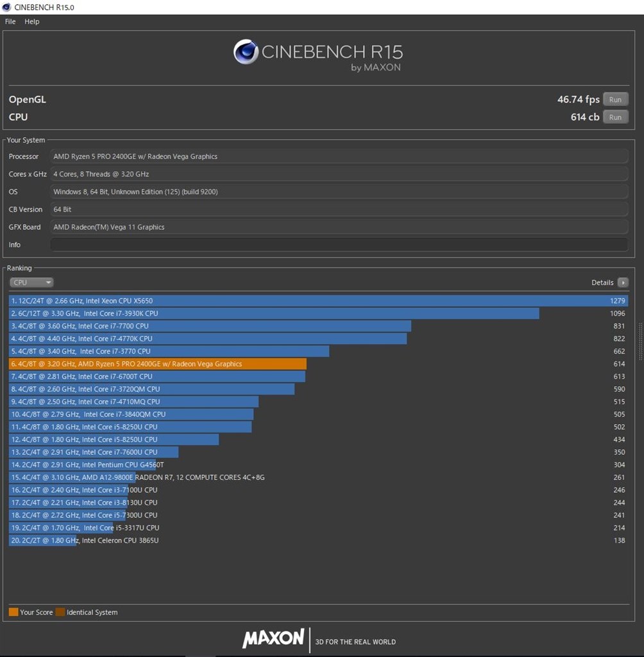
Task: Expand the Details arrow button
Action: tap(623, 282)
